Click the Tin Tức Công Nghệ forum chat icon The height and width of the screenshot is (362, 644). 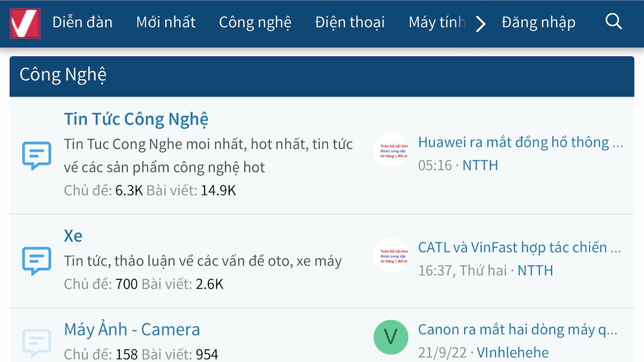click(x=37, y=156)
